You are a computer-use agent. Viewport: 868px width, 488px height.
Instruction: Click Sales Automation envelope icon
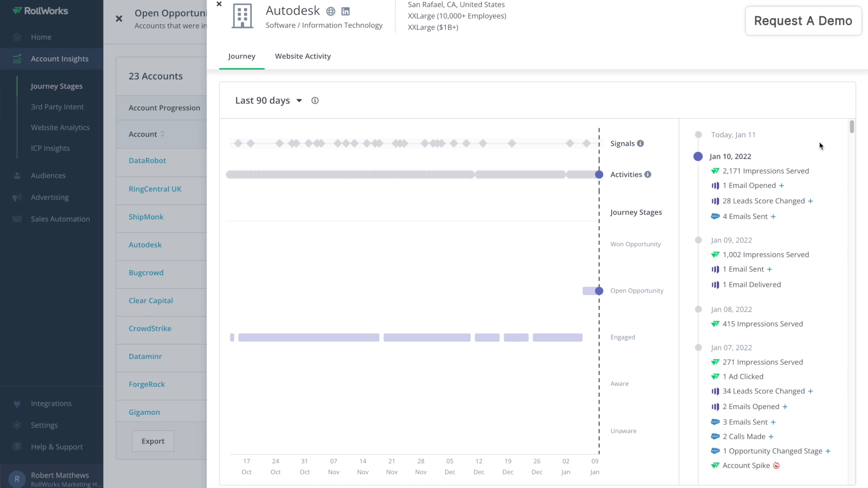(x=17, y=219)
